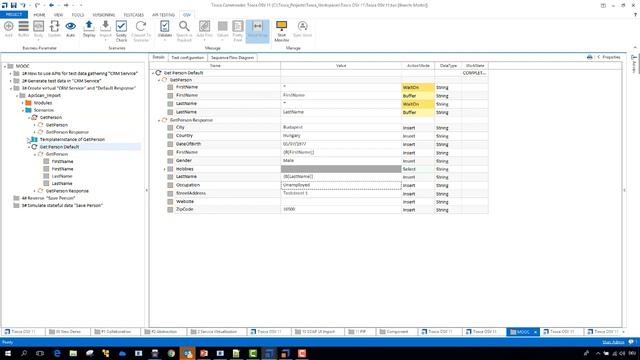
Task: Collapse the MOOC root node
Action: [5, 66]
